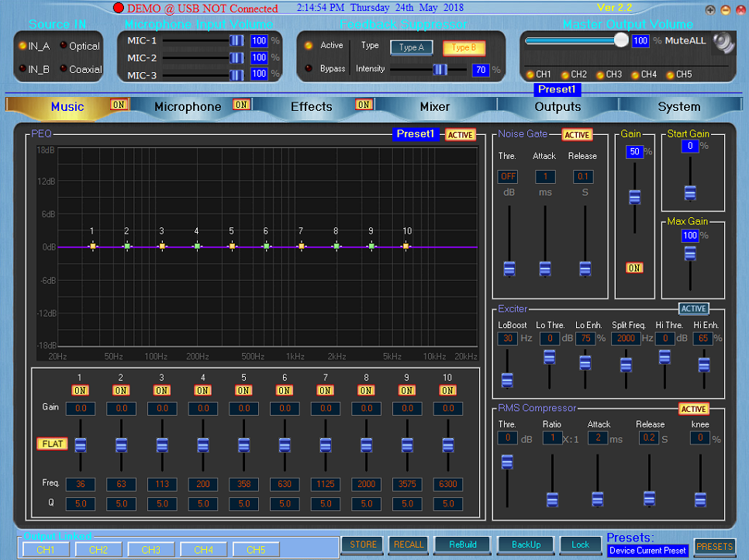Switch to the Mixer tab
Screen dimensions: 749x560
[435, 106]
